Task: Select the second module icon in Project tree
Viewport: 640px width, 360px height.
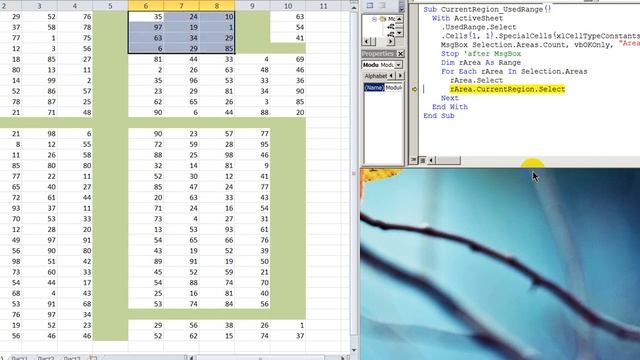Action: [391, 34]
